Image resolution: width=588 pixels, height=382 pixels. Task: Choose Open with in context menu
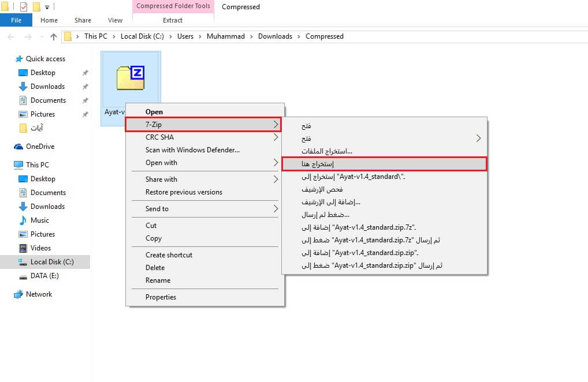click(x=204, y=163)
